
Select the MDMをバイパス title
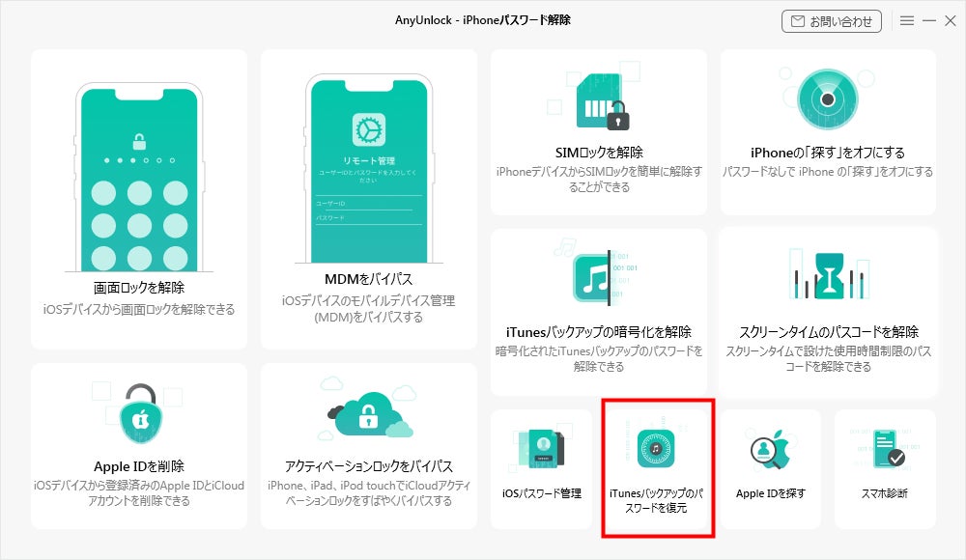click(368, 279)
